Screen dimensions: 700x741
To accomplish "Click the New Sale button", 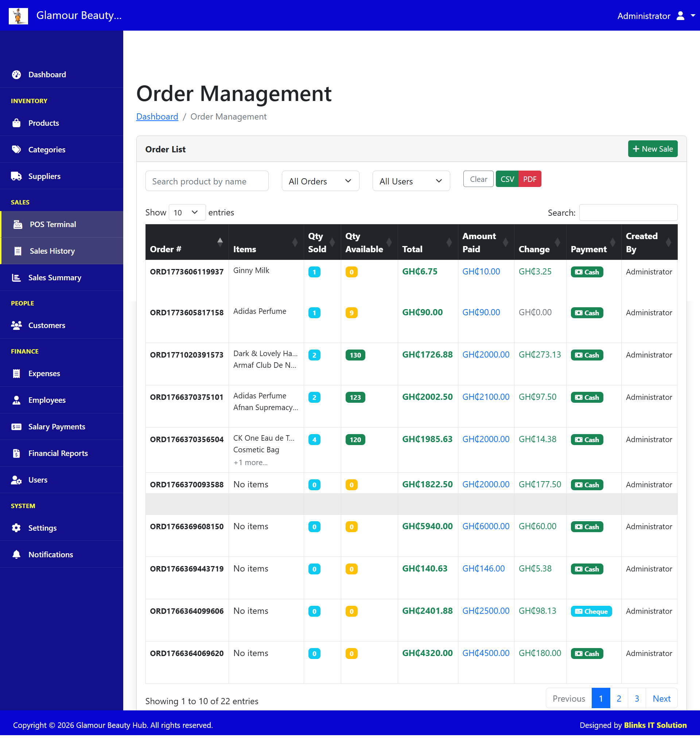I will tap(653, 149).
